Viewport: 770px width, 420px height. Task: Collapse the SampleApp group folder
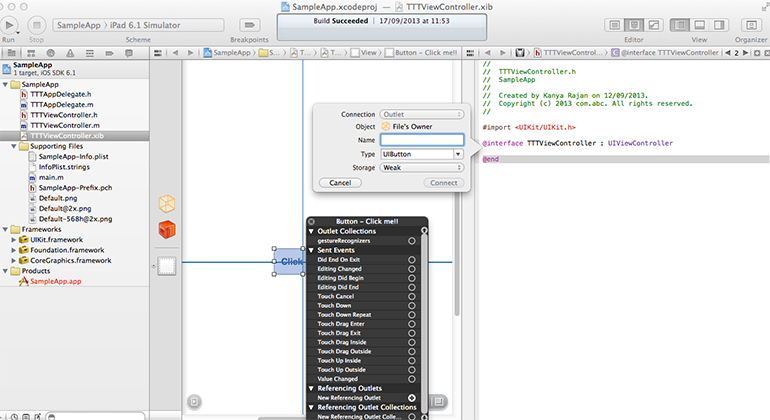coord(5,84)
